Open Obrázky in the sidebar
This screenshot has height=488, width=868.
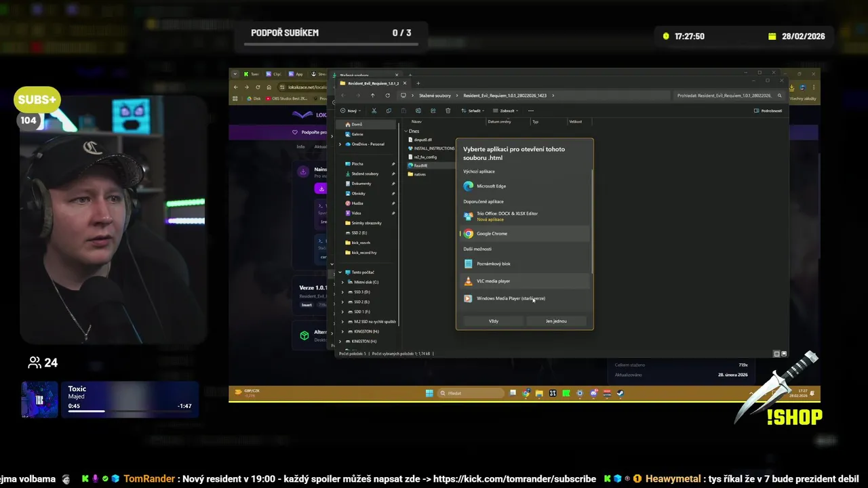click(x=358, y=193)
